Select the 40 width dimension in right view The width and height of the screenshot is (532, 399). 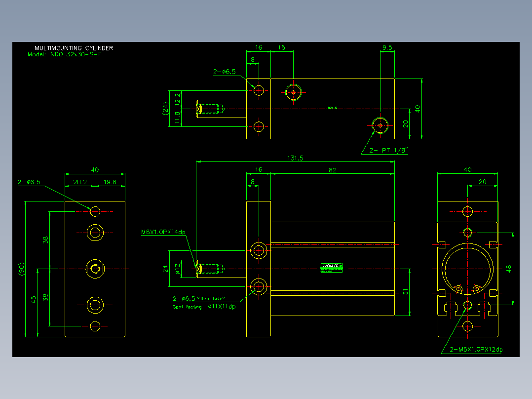click(x=467, y=170)
